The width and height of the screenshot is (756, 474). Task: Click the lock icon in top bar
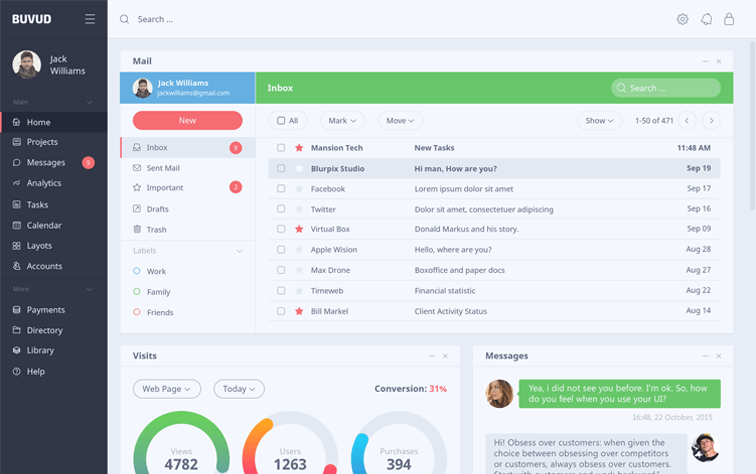(729, 19)
